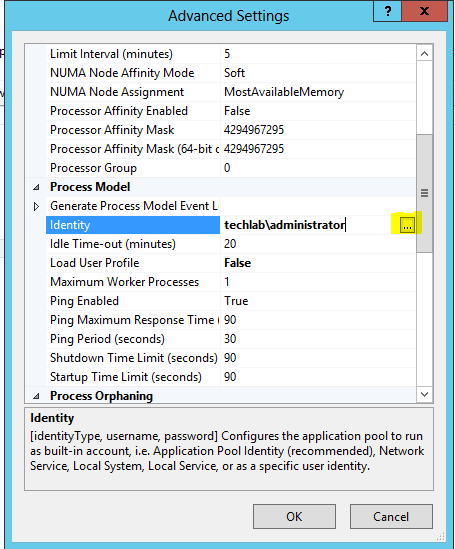The image size is (455, 549).
Task: Expand Generate Process Model Event Log entry
Action: (36, 206)
